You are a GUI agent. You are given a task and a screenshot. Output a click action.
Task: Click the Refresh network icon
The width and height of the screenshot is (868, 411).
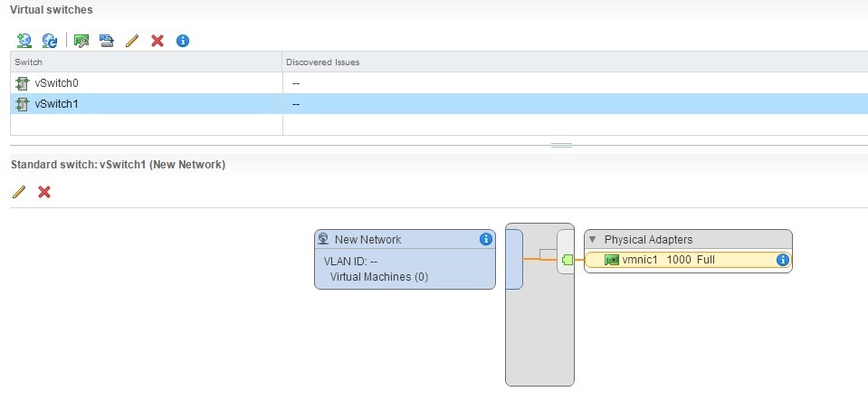[50, 41]
